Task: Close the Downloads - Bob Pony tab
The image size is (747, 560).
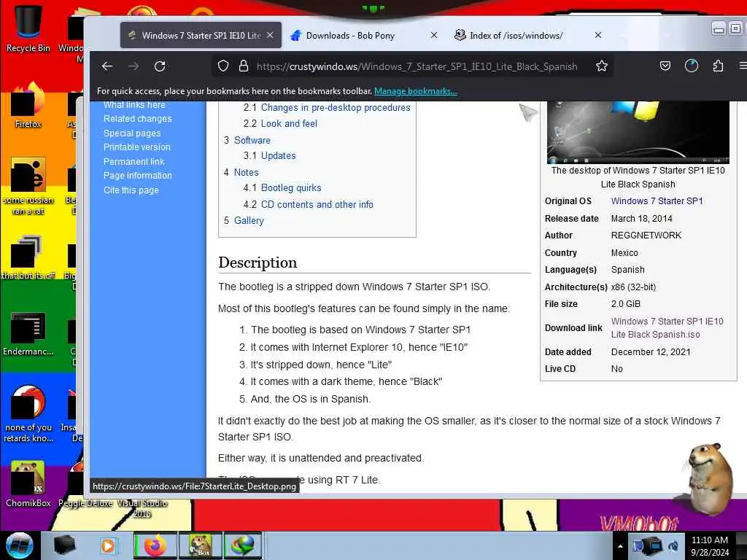Action: (434, 35)
